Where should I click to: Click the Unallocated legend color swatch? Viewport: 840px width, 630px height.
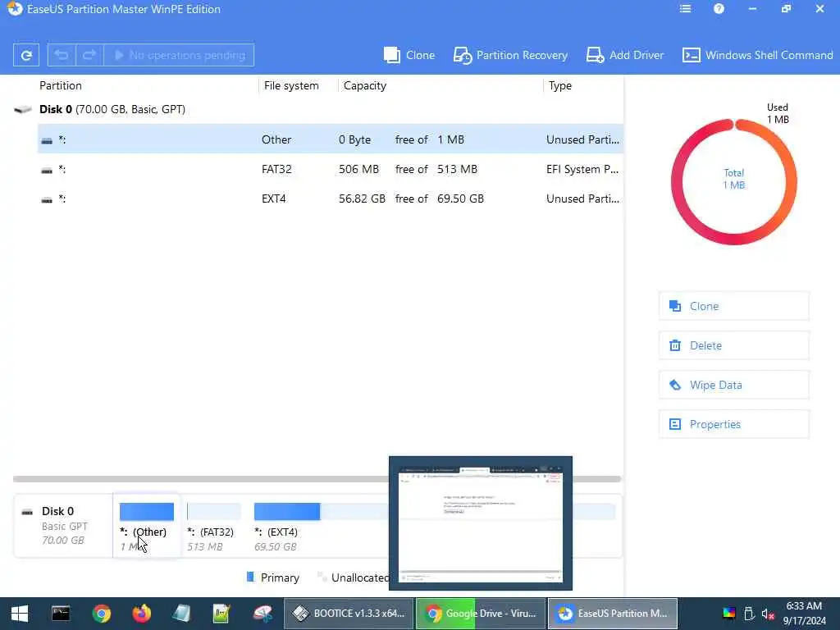click(321, 577)
